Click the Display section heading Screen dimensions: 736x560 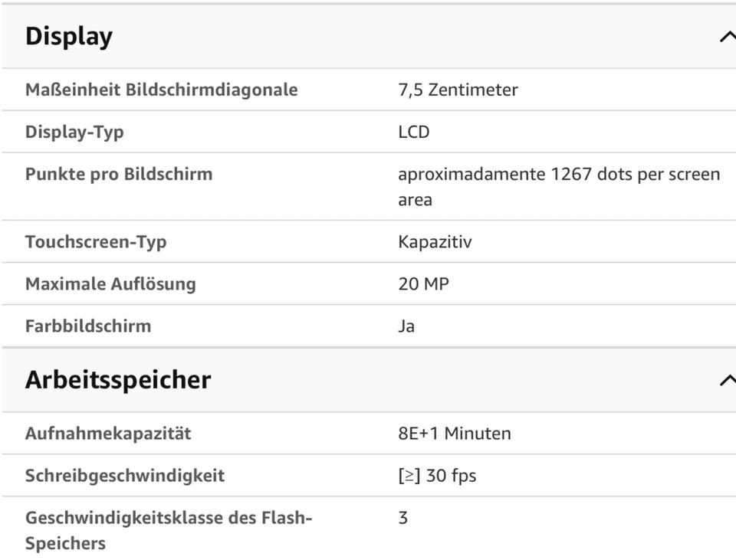tap(69, 37)
